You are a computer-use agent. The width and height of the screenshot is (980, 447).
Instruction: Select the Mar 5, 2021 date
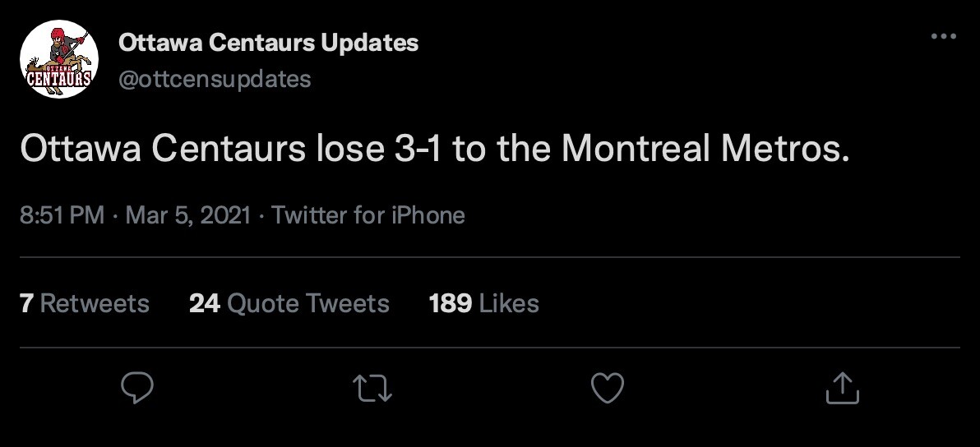(188, 215)
